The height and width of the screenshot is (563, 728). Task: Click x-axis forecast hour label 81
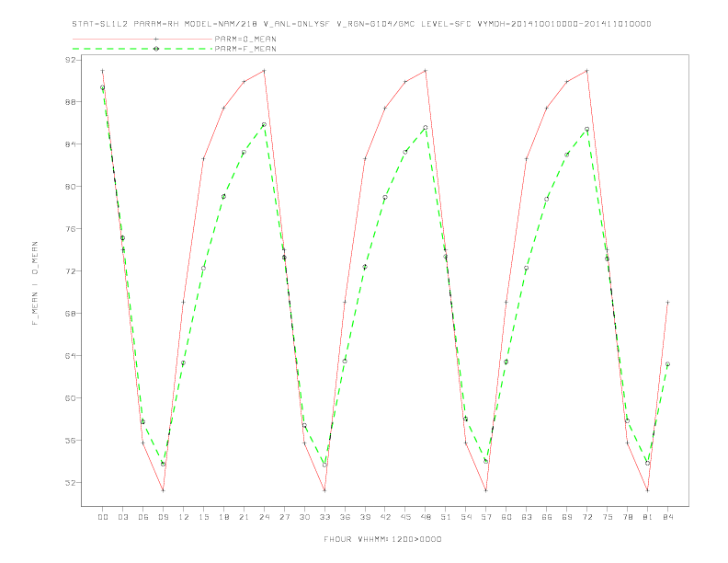pyautogui.click(x=648, y=517)
